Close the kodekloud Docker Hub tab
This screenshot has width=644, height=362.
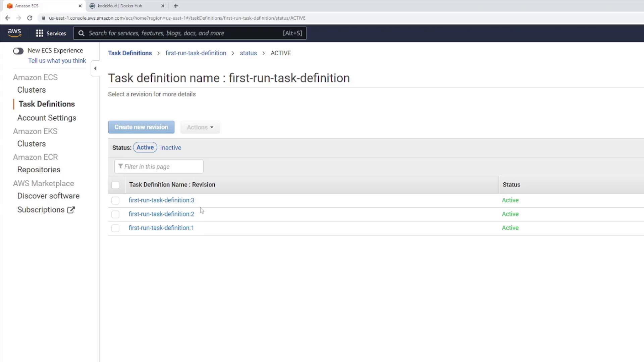click(163, 6)
